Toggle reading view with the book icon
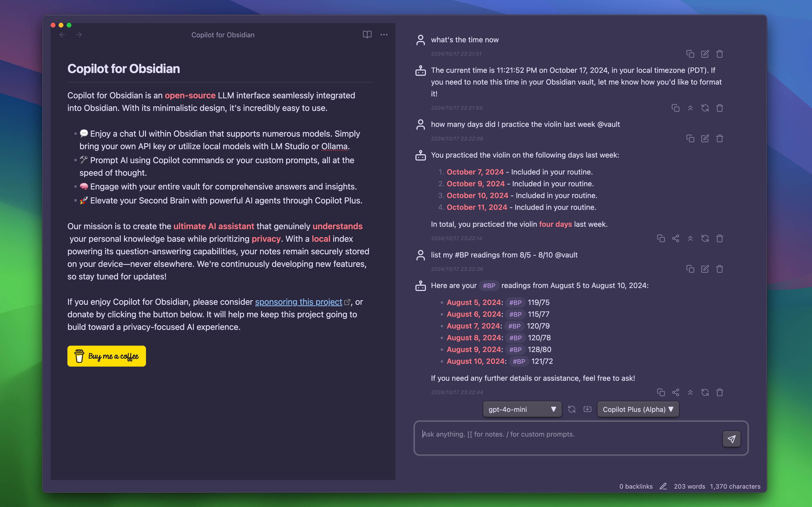The height and width of the screenshot is (507, 812). (x=367, y=35)
